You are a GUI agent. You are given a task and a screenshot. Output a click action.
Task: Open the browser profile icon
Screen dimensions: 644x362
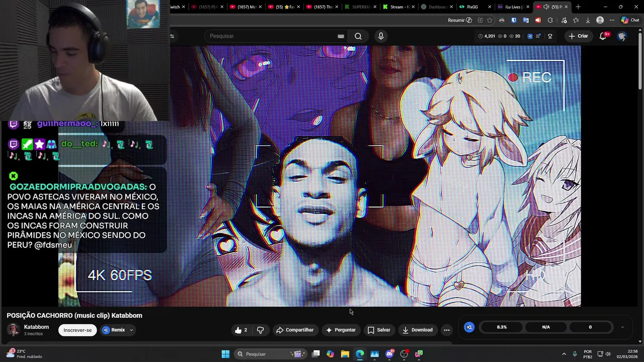tap(600, 20)
